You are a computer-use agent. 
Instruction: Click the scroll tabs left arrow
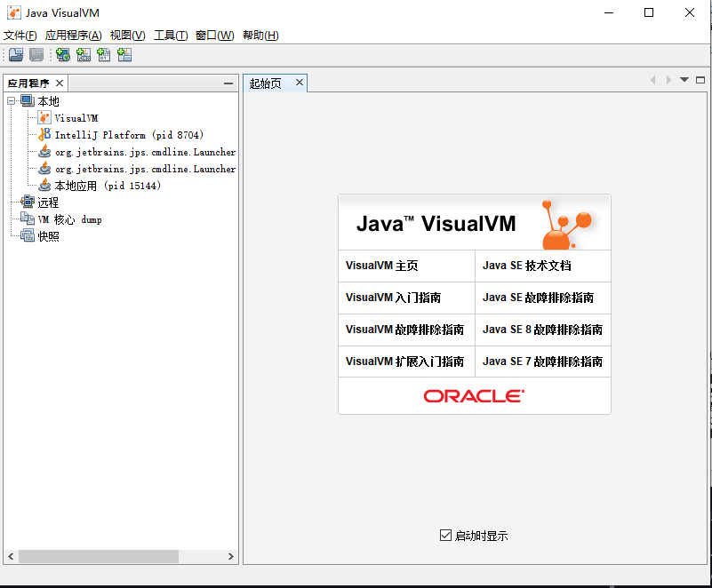click(653, 80)
